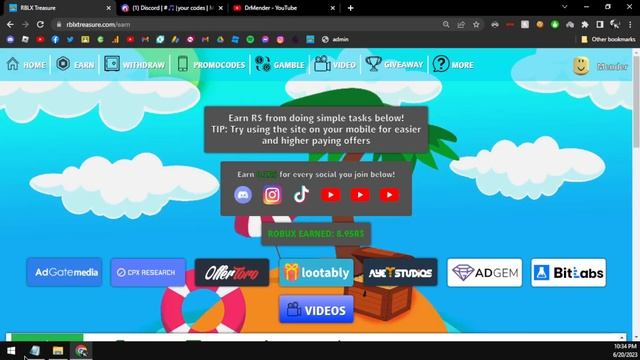Go forward in browser history

coord(25,24)
